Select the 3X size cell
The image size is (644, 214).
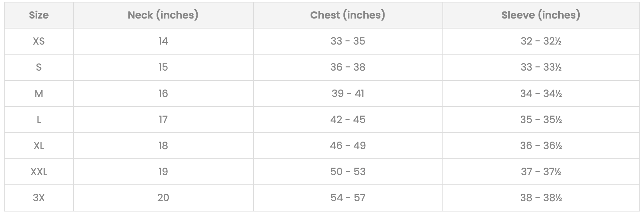pyautogui.click(x=39, y=198)
